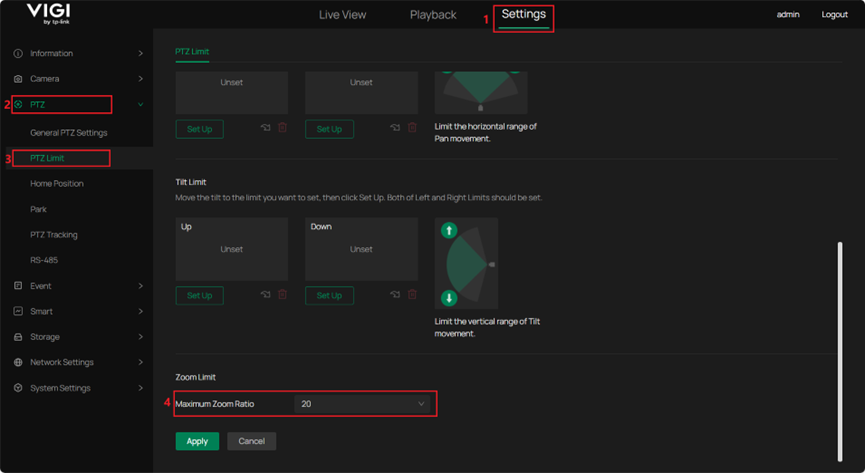Expand the Network Settings chevron
This screenshot has height=473, width=865.
[x=141, y=362]
